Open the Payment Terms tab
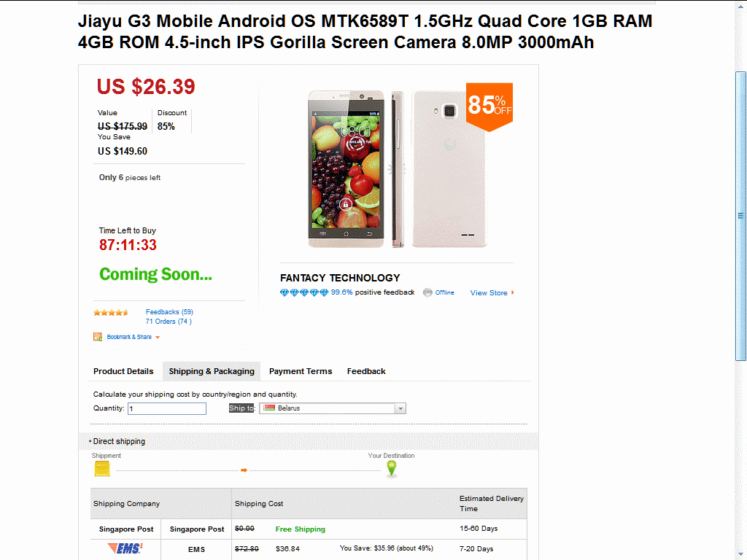The width and height of the screenshot is (747, 560). pos(301,371)
